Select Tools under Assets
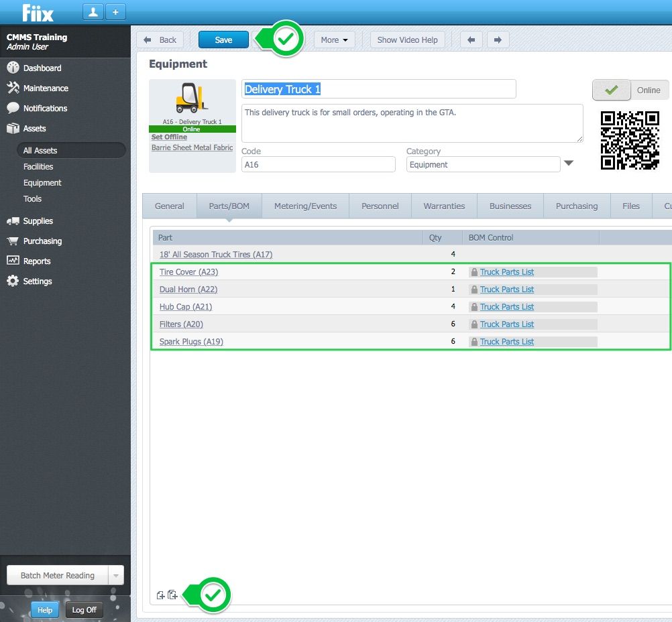Screen dimensions: 672x622 pos(32,198)
